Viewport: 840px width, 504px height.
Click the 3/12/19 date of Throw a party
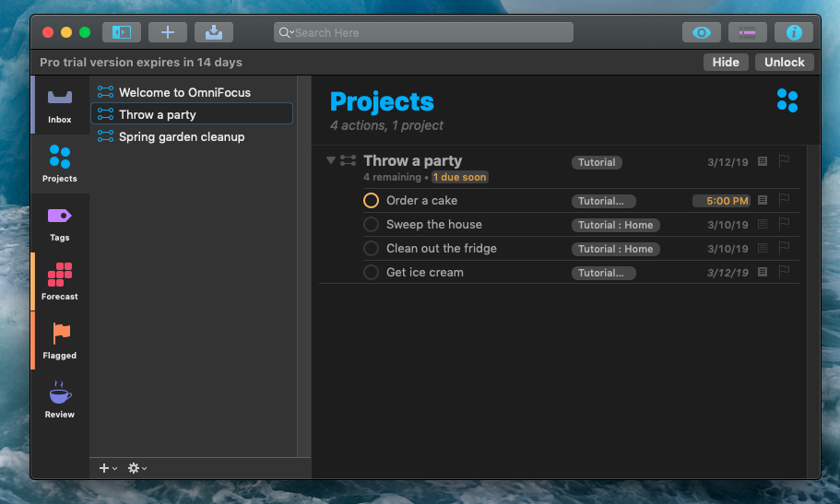pos(728,162)
